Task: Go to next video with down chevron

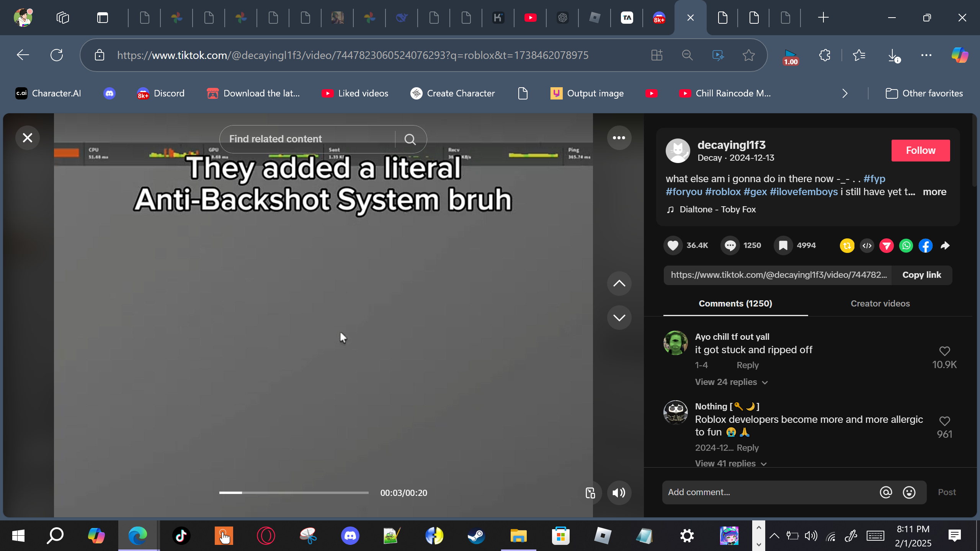Action: (x=619, y=318)
